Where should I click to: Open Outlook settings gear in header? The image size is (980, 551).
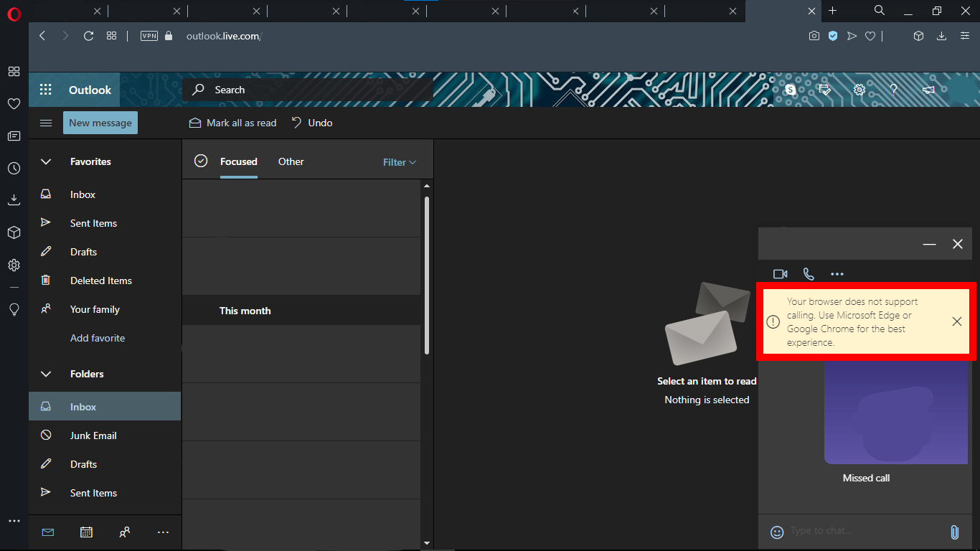[859, 90]
